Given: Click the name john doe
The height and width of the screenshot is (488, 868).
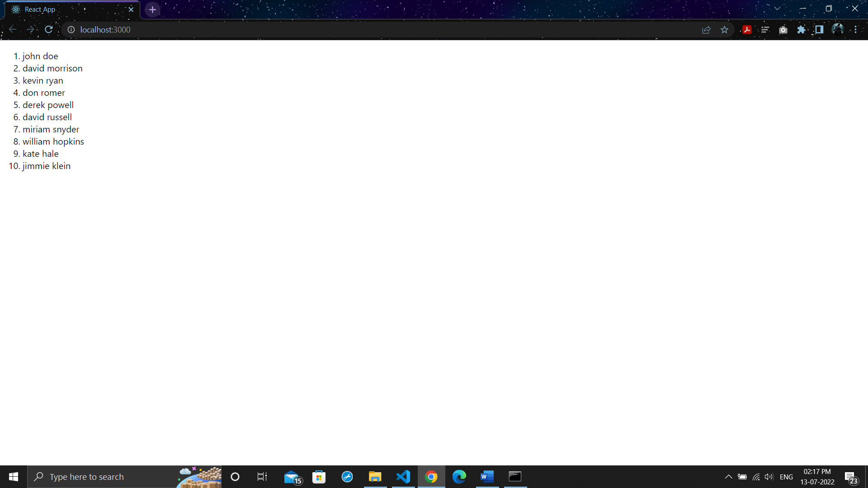Looking at the screenshot, I should [40, 56].
